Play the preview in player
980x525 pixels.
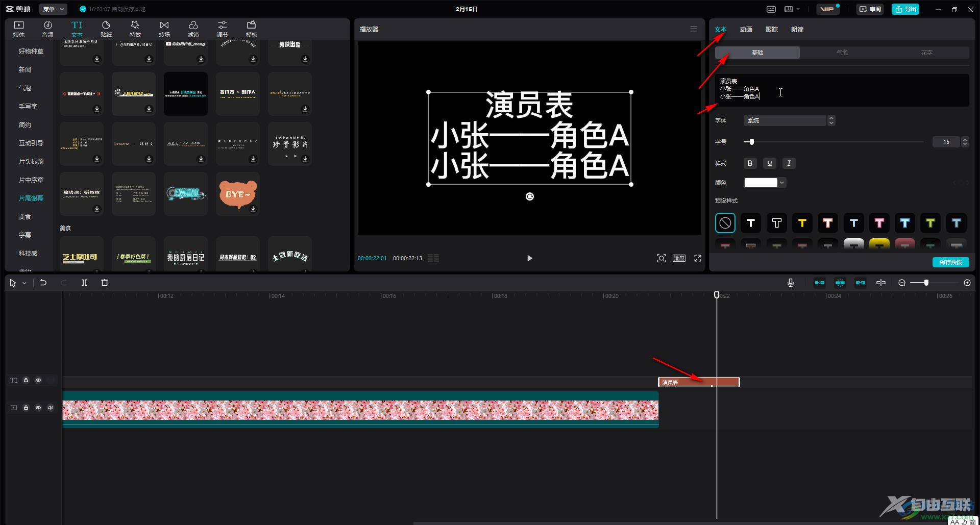click(529, 258)
